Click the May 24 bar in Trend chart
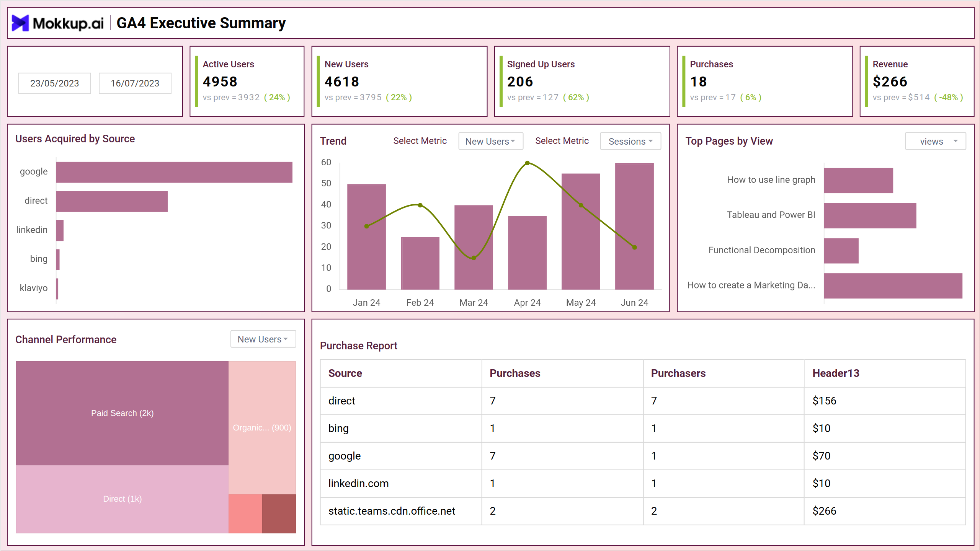The image size is (980, 551). (581, 231)
